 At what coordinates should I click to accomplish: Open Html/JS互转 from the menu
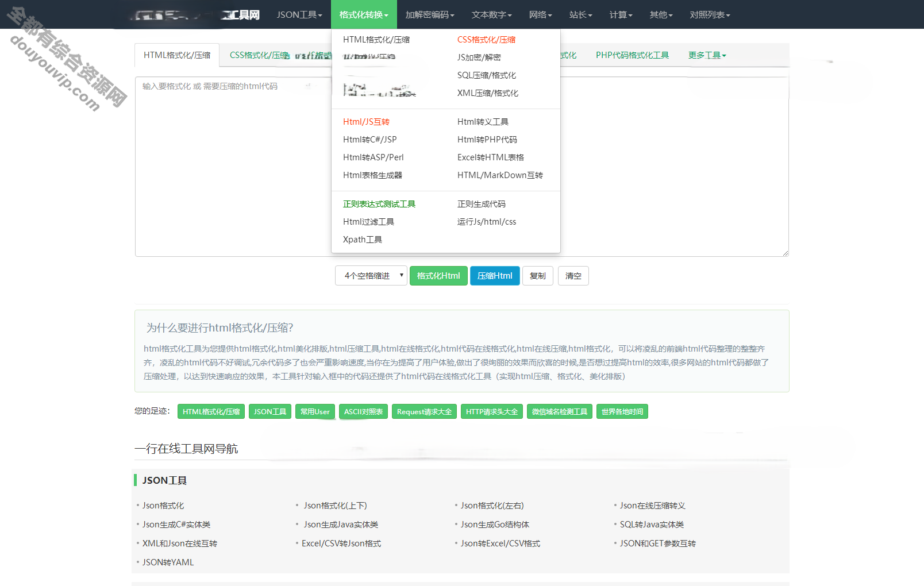366,122
